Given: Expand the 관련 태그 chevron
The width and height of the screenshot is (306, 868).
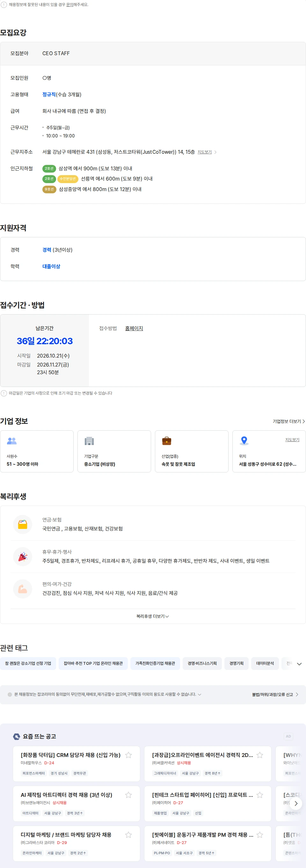Looking at the screenshot, I should (299, 664).
